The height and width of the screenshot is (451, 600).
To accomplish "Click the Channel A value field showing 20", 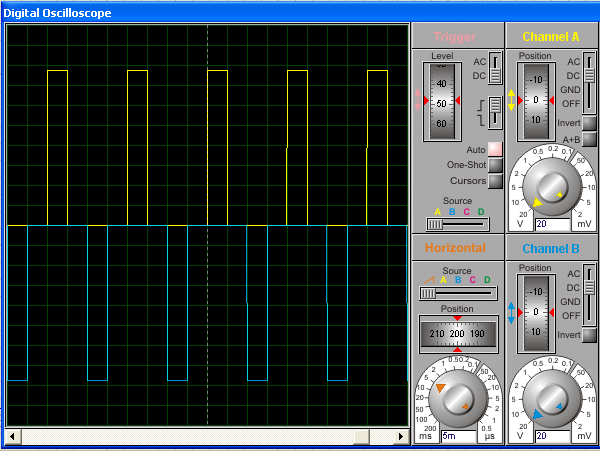I will pyautogui.click(x=553, y=224).
